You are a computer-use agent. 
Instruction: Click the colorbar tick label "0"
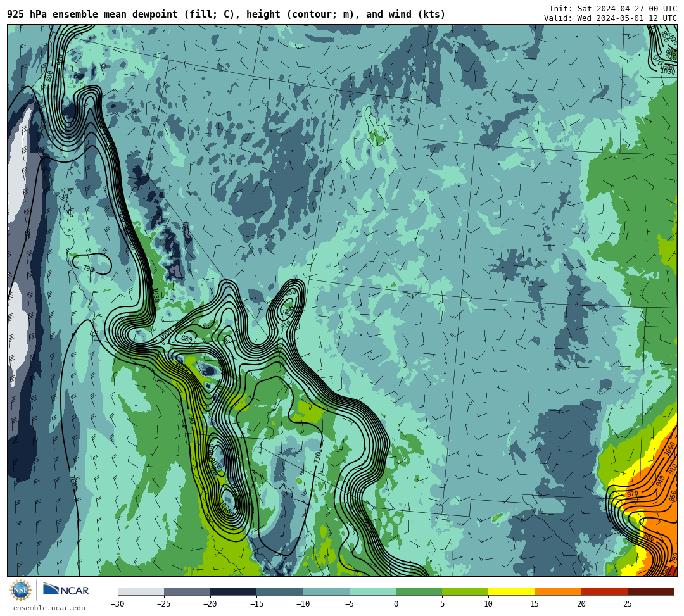pyautogui.click(x=396, y=604)
